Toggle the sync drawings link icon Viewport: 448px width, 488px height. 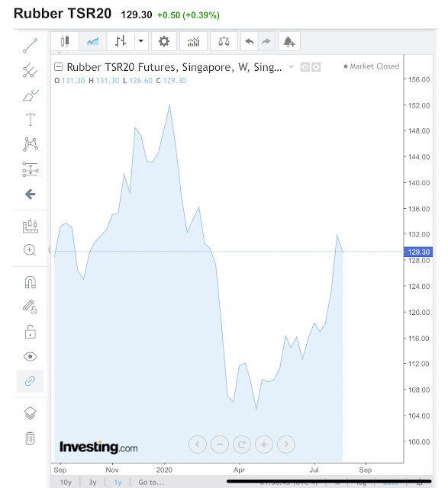[31, 381]
